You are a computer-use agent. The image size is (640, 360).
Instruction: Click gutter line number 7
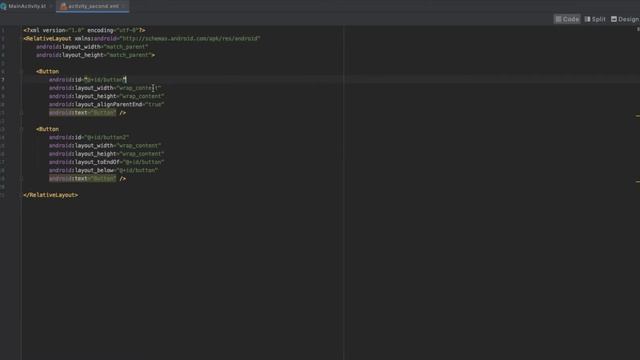(3, 80)
